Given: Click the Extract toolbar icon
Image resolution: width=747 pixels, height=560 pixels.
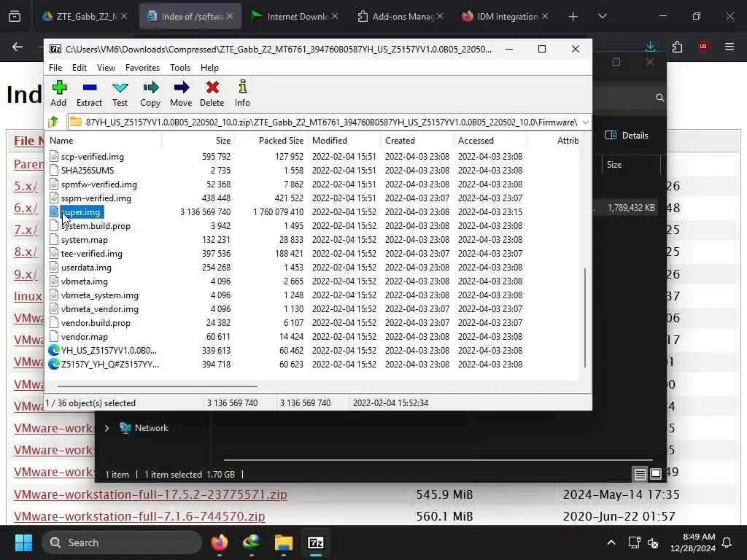Looking at the screenshot, I should pyautogui.click(x=89, y=93).
